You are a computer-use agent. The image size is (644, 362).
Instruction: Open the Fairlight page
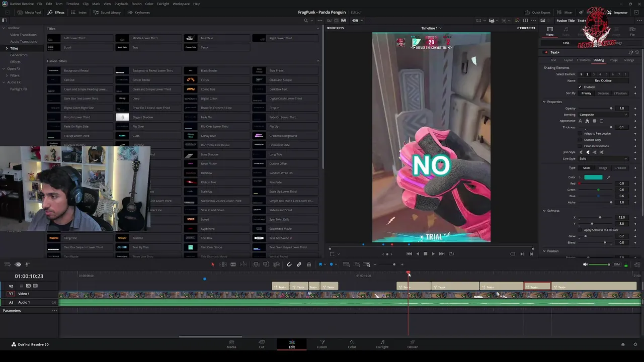(x=382, y=344)
